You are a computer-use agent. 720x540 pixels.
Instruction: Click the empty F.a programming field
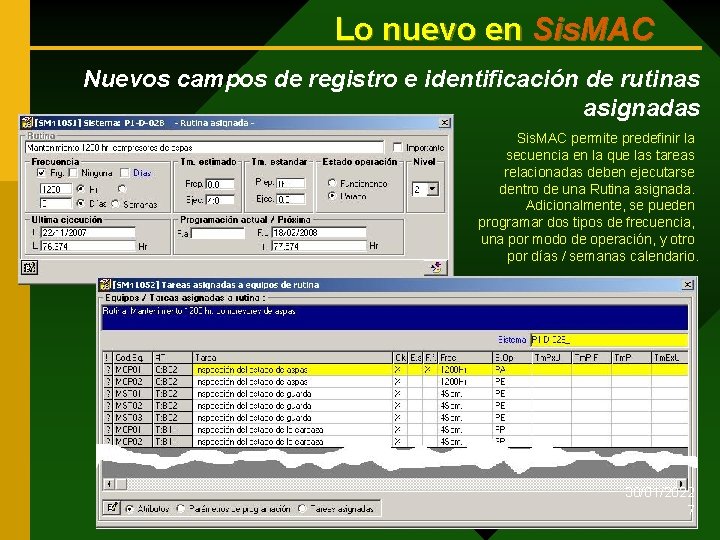click(x=218, y=233)
